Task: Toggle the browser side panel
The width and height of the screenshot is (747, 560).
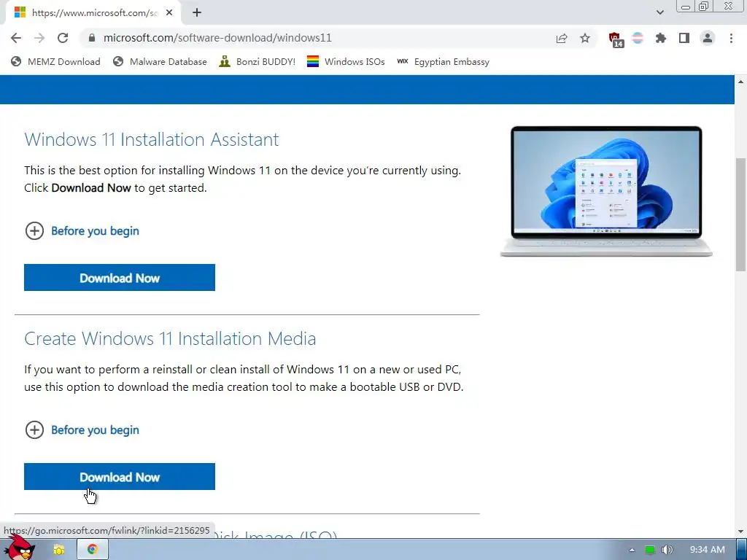Action: pos(684,38)
